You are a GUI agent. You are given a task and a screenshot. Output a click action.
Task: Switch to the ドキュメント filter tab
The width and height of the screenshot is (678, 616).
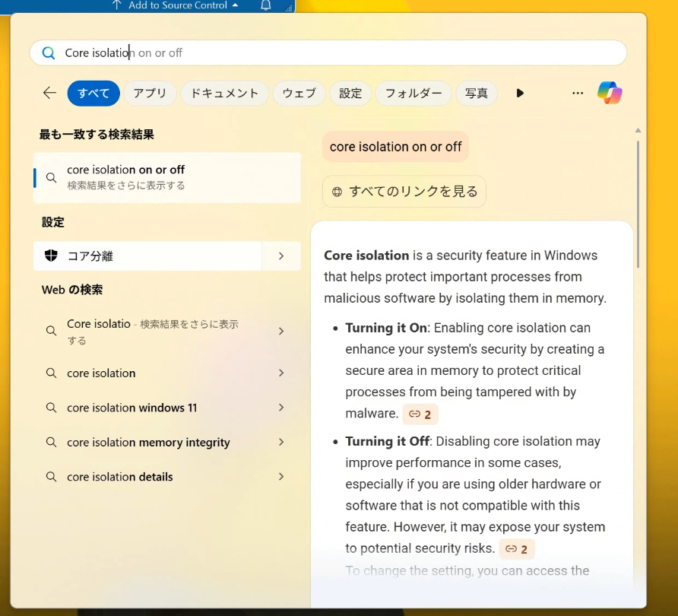click(x=224, y=93)
